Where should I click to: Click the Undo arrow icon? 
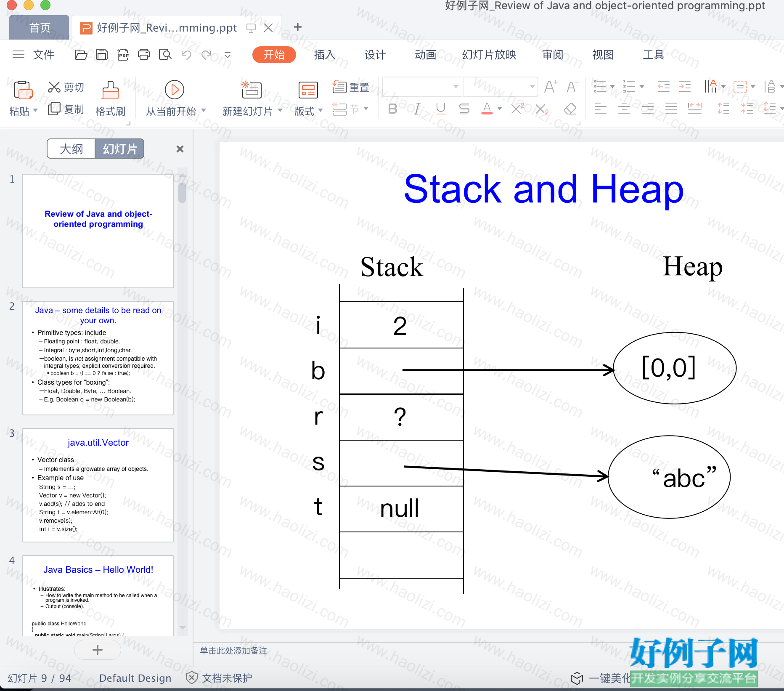pos(186,55)
